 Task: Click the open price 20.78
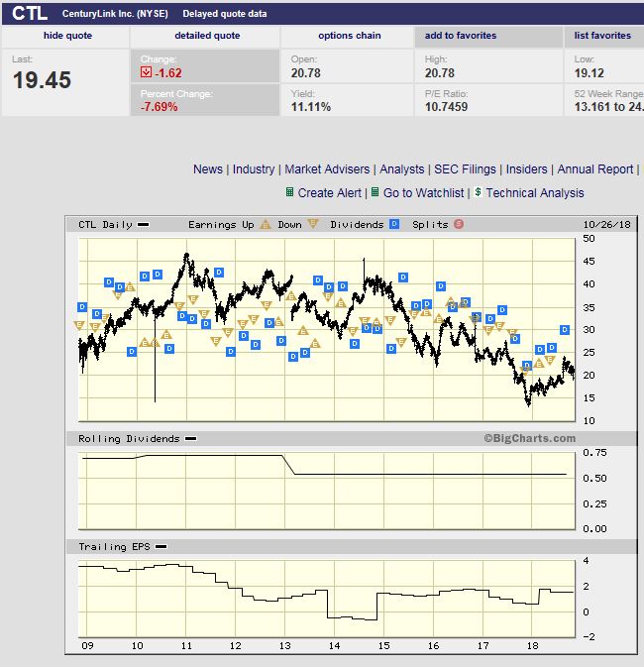306,73
